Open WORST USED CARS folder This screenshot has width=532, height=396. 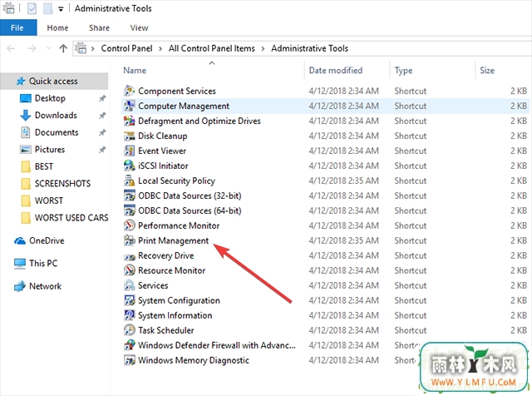pyautogui.click(x=71, y=217)
